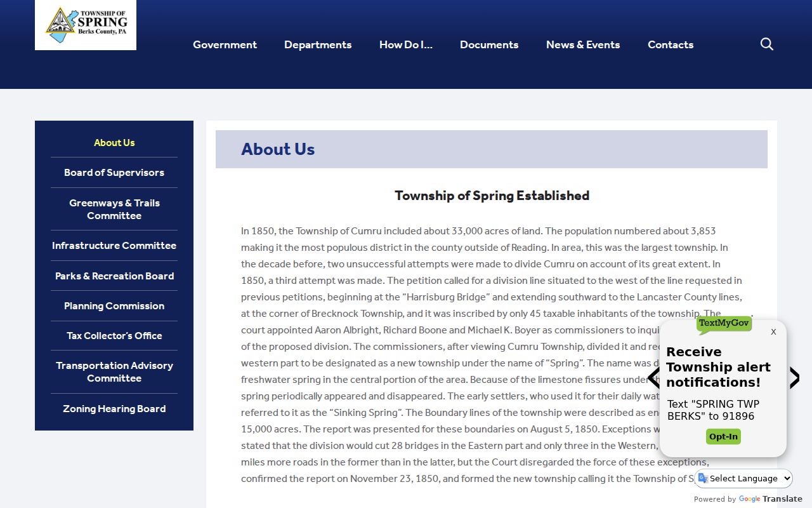The image size is (812, 508).
Task: Open the How Do I... menu
Action: click(406, 44)
